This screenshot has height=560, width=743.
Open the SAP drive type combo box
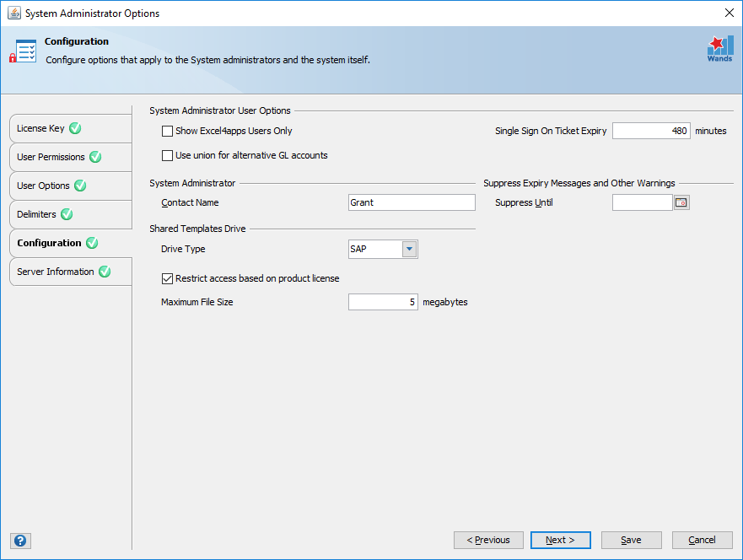(x=383, y=249)
